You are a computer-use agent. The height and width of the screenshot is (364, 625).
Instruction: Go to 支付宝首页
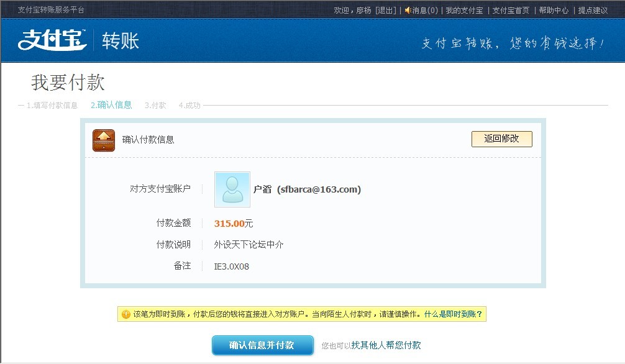(511, 11)
